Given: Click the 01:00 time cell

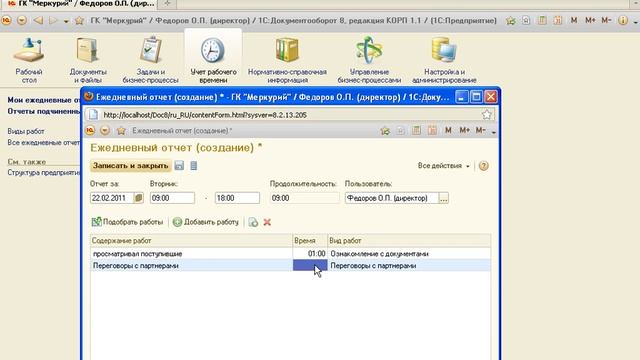Looking at the screenshot, I should (310, 254).
